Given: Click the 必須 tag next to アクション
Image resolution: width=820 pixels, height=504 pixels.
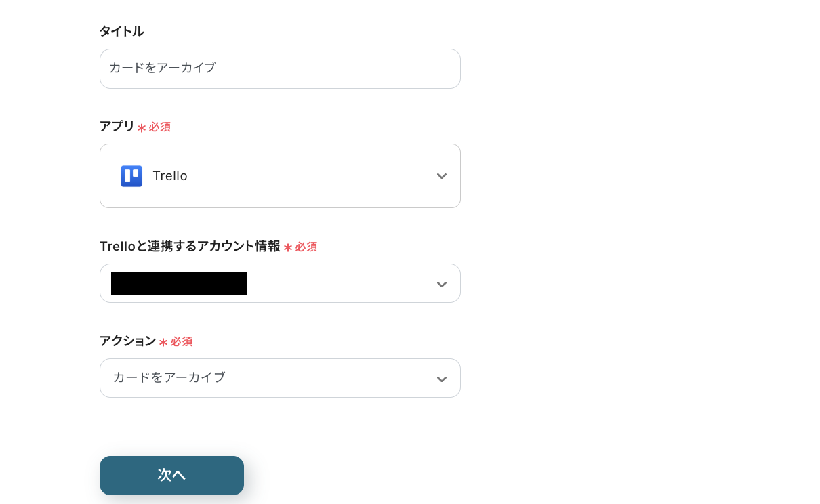Looking at the screenshot, I should [182, 341].
